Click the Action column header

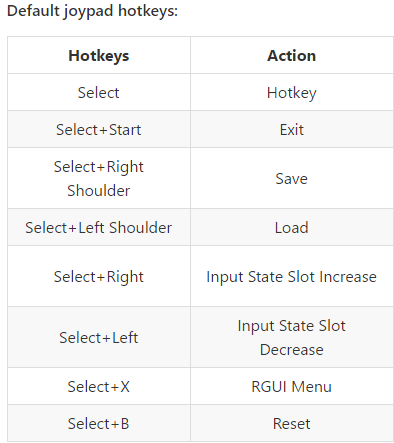[x=292, y=55]
